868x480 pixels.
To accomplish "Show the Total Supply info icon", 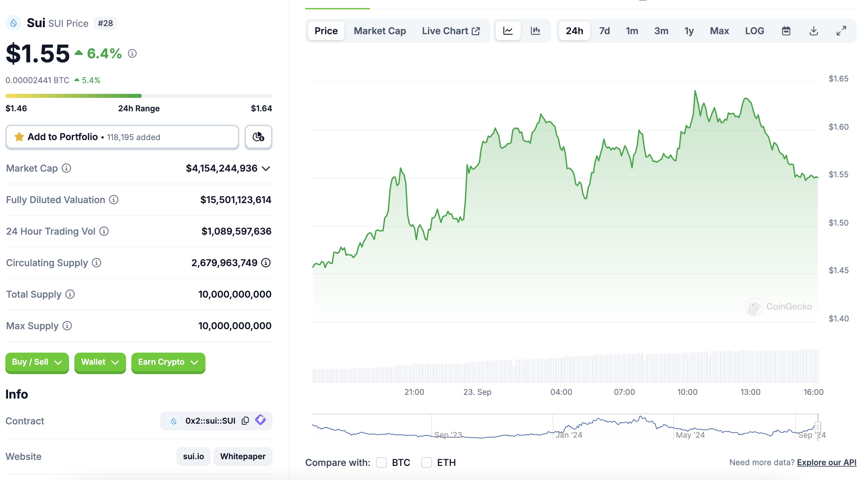I will pyautogui.click(x=70, y=294).
